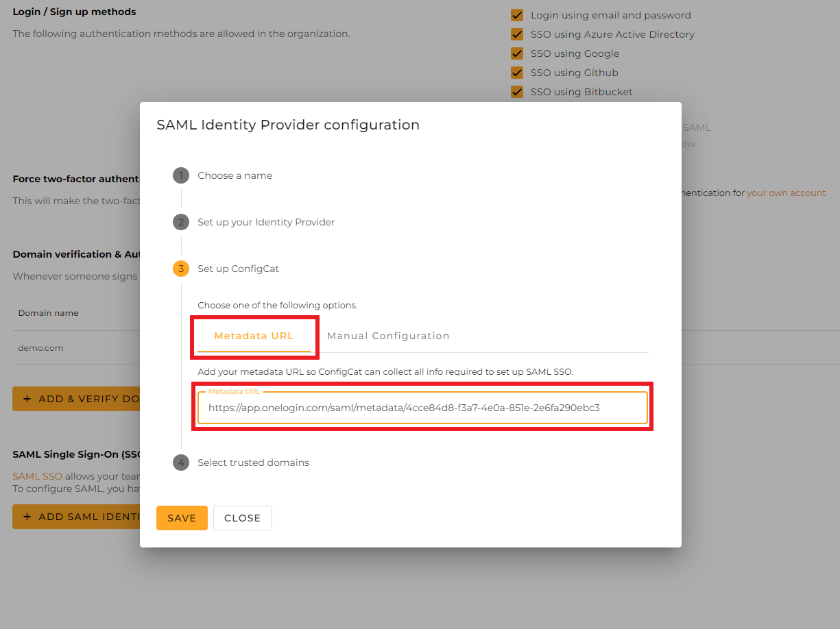Click the 'your own account' link
This screenshot has width=840, height=629.
(786, 193)
